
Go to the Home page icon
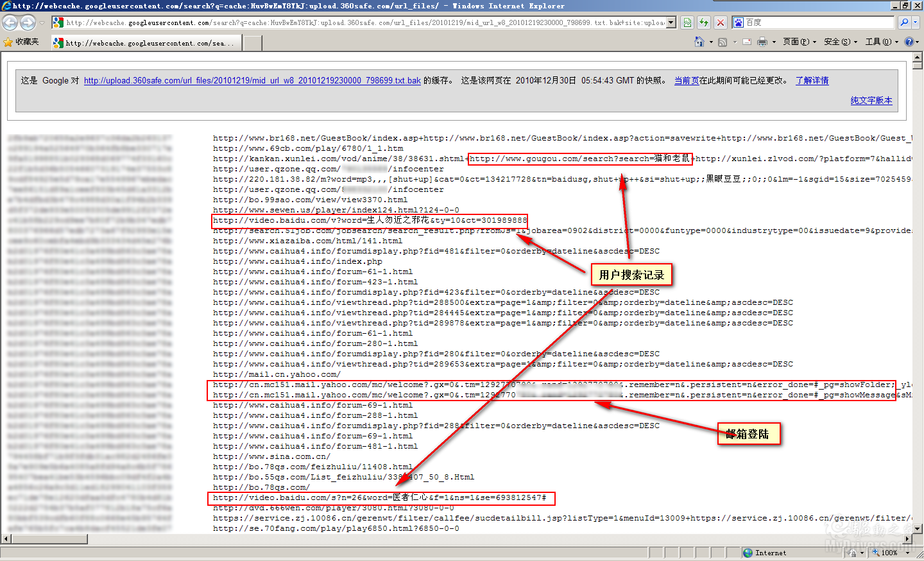pos(699,42)
